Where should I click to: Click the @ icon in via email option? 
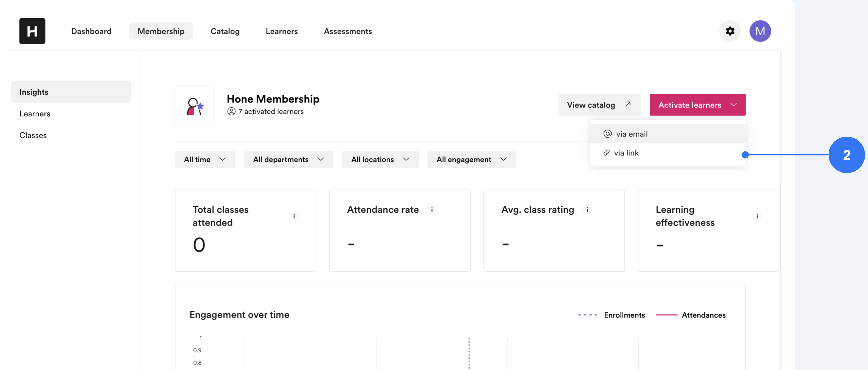click(x=607, y=134)
